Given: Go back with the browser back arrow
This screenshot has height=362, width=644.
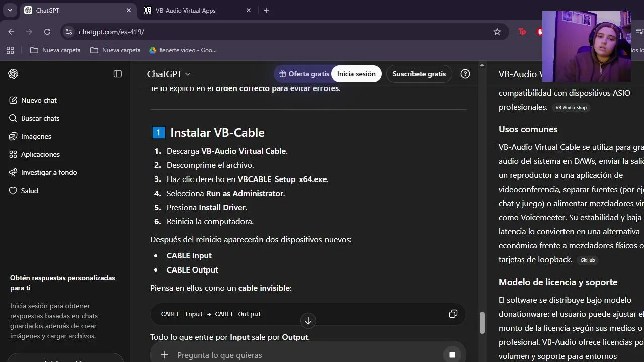Looking at the screenshot, I should tap(11, 32).
